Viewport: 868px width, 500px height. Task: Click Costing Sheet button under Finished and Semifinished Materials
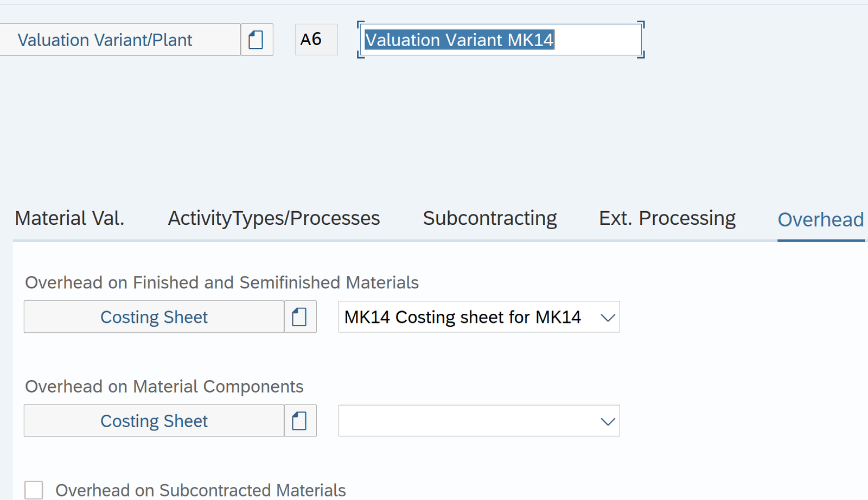pos(154,317)
